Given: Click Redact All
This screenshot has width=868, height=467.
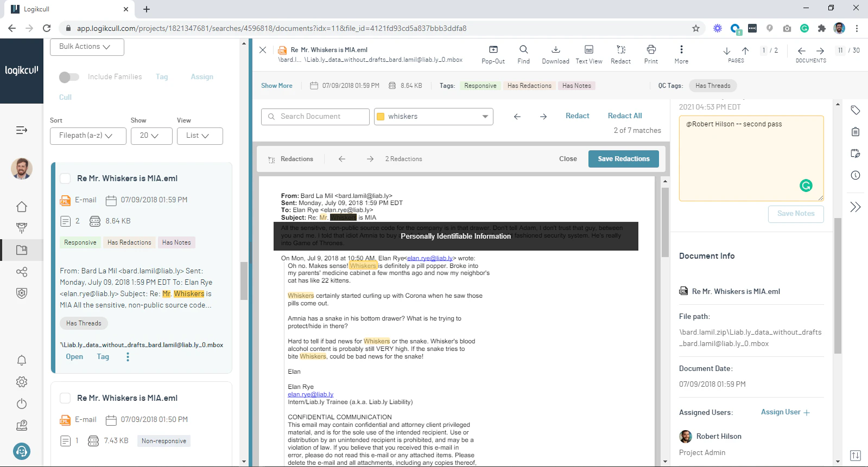Looking at the screenshot, I should click(x=625, y=116).
